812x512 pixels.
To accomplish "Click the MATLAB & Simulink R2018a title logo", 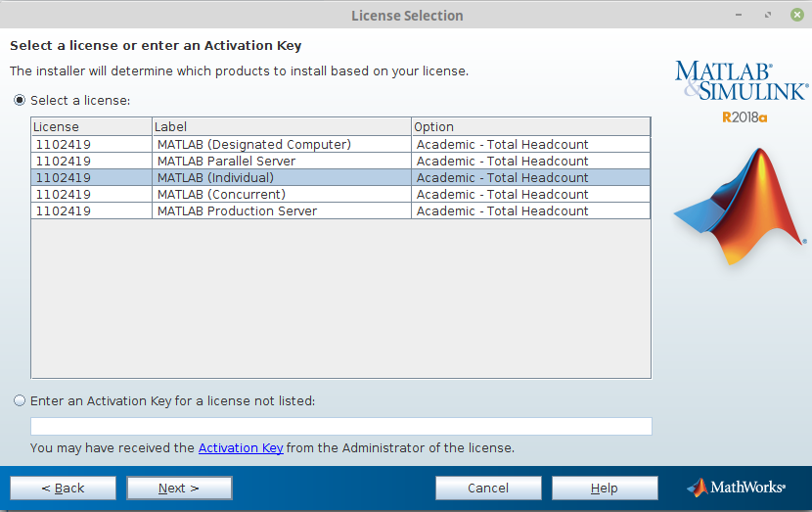I will [x=741, y=90].
